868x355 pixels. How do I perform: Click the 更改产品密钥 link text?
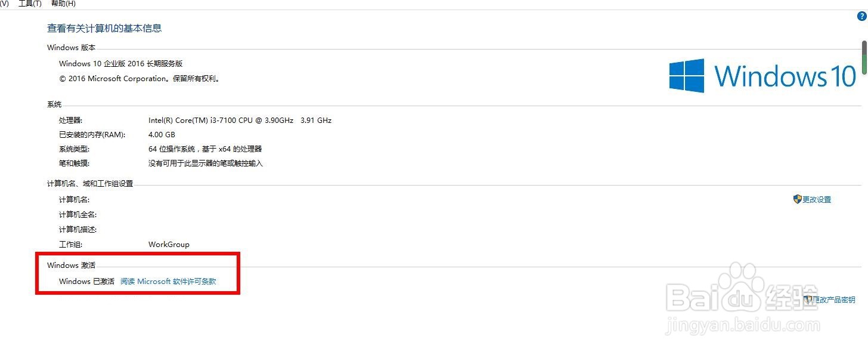[x=836, y=300]
